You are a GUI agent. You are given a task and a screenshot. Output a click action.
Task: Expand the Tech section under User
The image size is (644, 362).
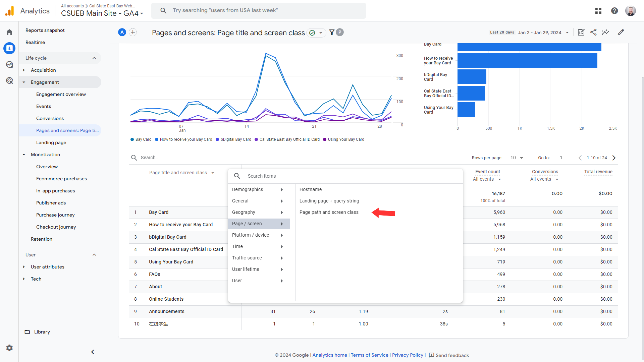(24, 279)
